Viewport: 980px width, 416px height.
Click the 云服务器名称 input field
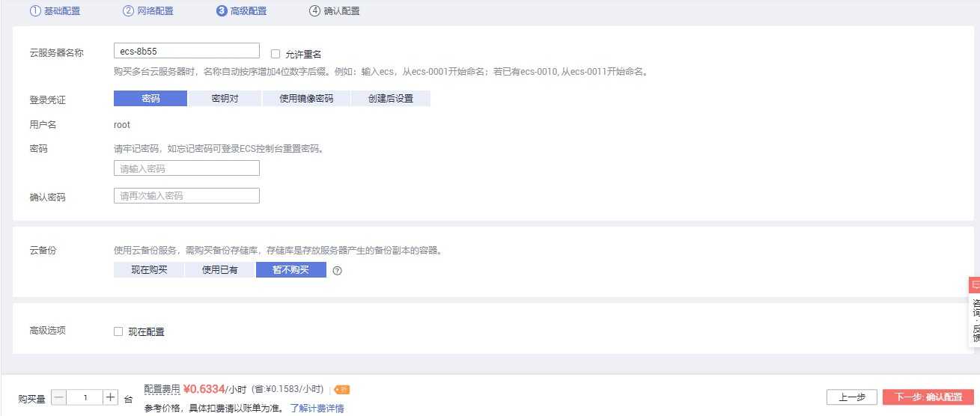click(186, 51)
